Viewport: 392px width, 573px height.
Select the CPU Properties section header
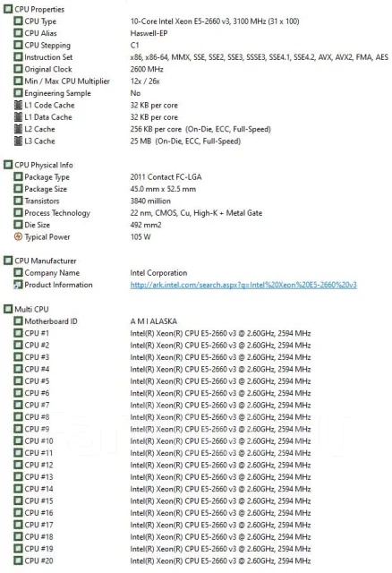pos(39,10)
